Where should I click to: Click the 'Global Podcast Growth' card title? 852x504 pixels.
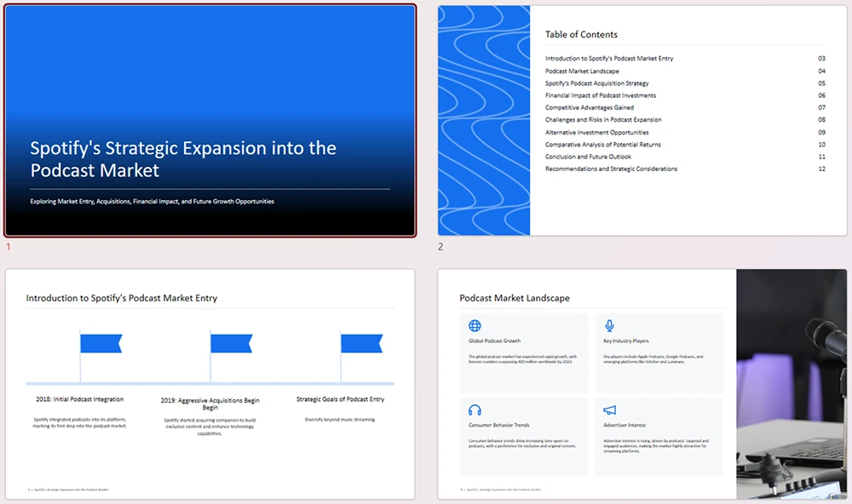tap(494, 341)
